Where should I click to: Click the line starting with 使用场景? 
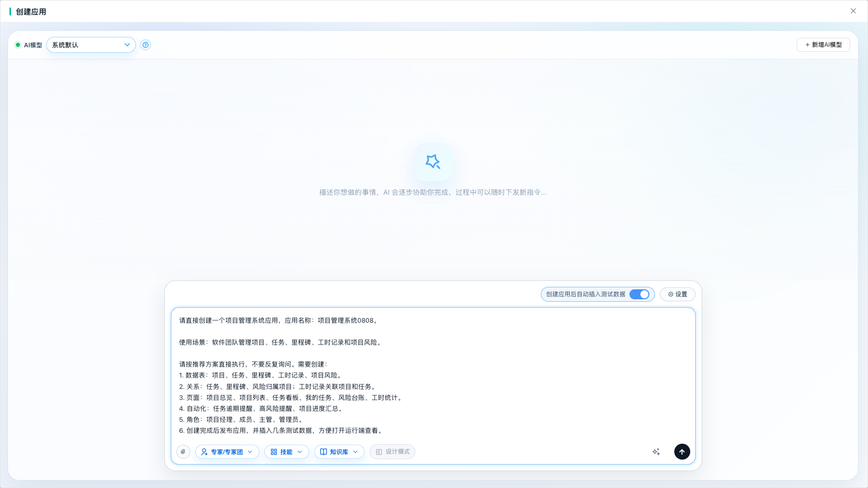pos(281,343)
